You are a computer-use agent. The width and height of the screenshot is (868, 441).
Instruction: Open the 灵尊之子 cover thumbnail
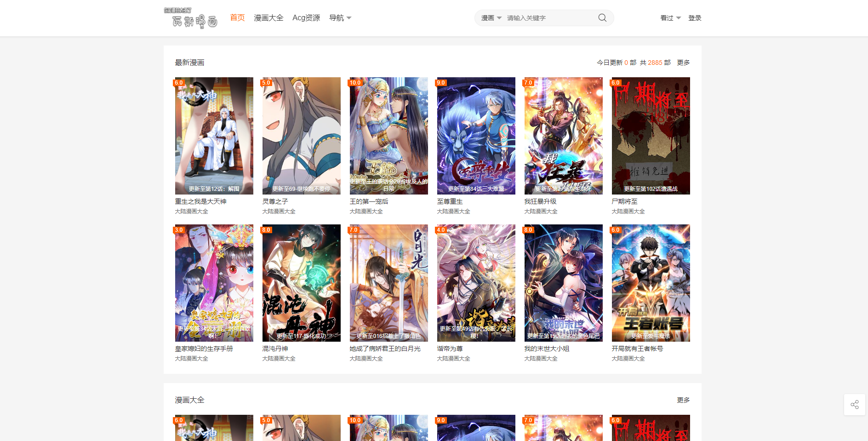tap(302, 136)
